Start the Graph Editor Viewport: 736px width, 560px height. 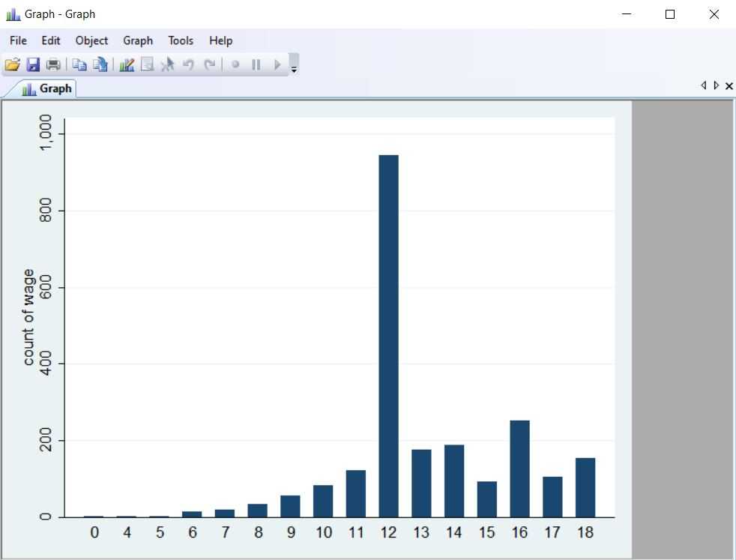click(127, 64)
